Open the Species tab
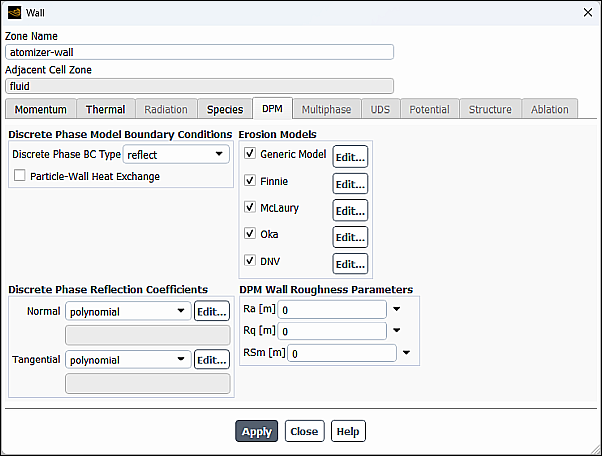The height and width of the screenshot is (456, 602). 225,109
